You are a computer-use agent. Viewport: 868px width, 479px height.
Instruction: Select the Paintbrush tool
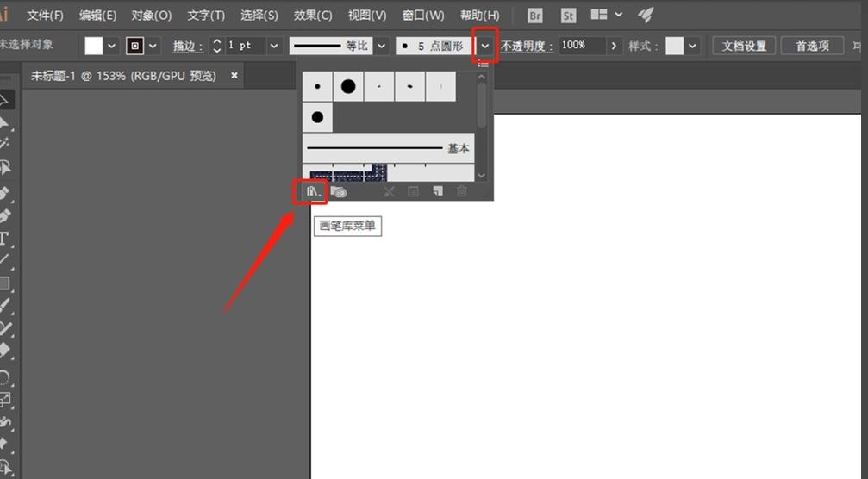click(x=4, y=305)
